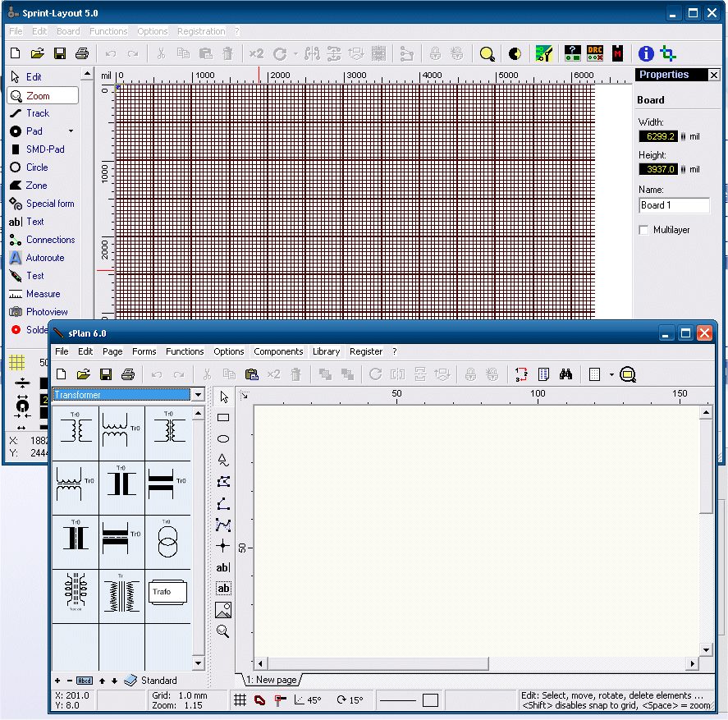Enable the Multilayer checkbox
The width and height of the screenshot is (728, 720).
(643, 231)
